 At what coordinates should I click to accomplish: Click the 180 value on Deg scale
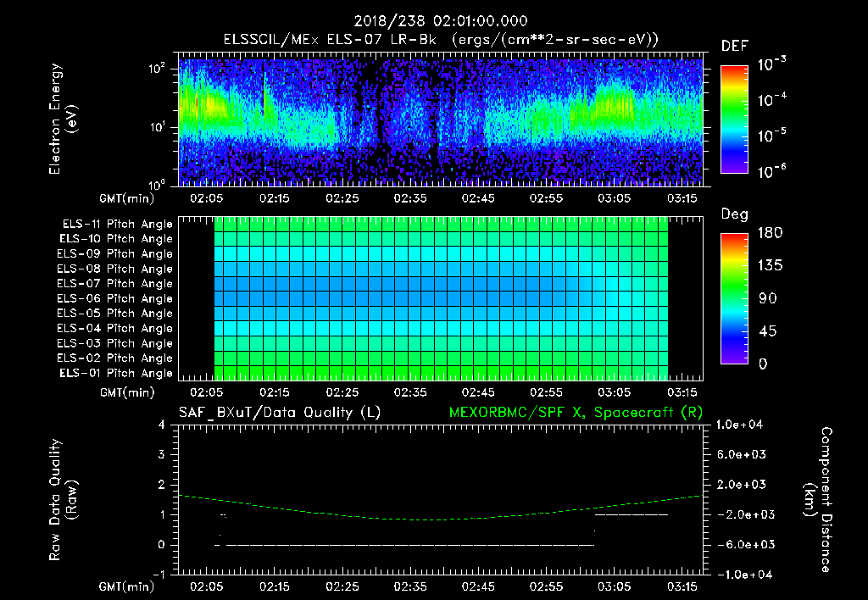tap(770, 233)
